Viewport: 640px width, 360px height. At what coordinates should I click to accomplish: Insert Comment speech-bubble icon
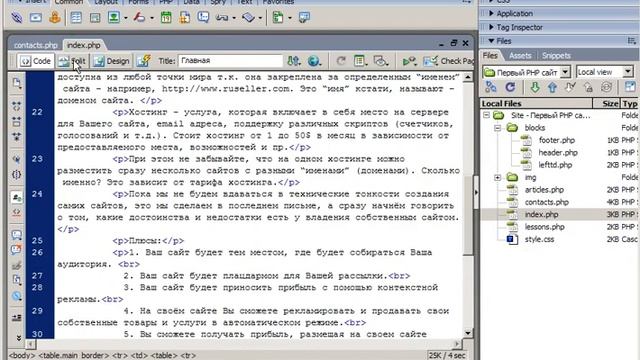click(203, 18)
